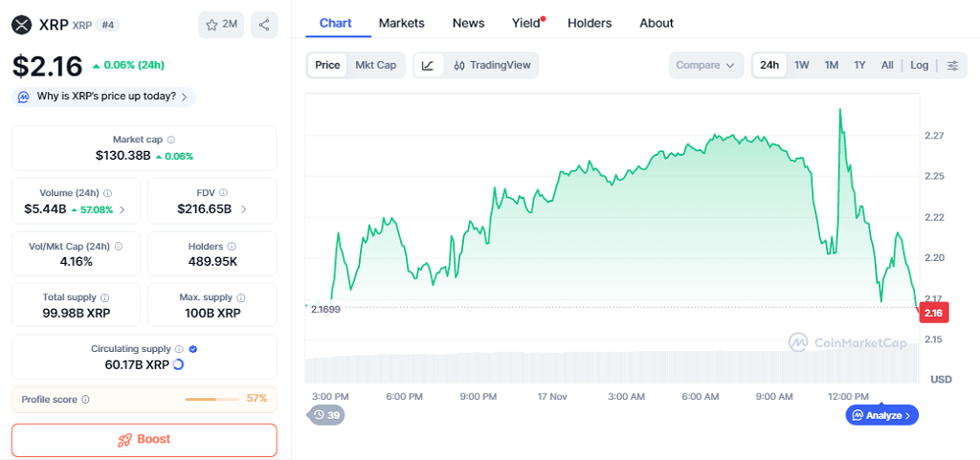The image size is (980, 460).
Task: Click the history clock badge showing 39
Action: point(326,415)
